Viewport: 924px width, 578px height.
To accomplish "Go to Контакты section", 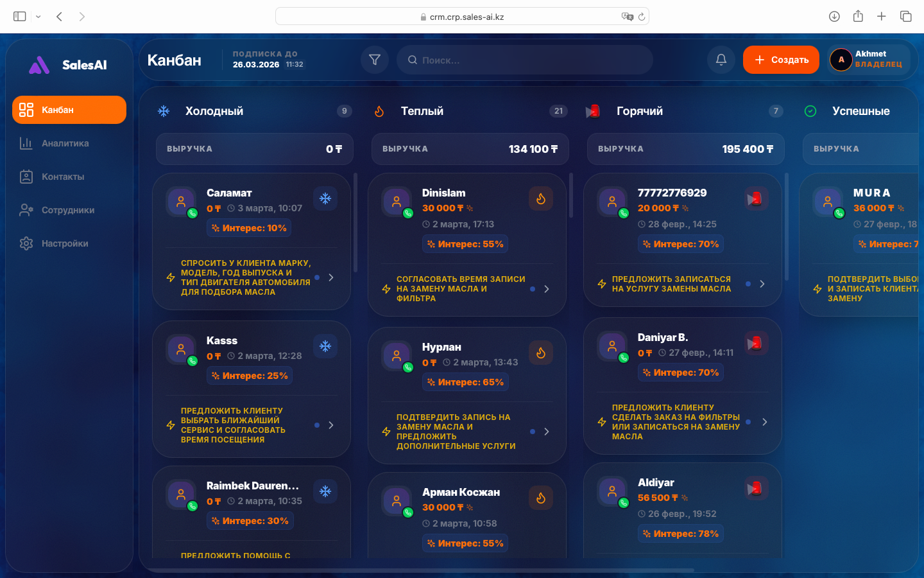I will 63,177.
